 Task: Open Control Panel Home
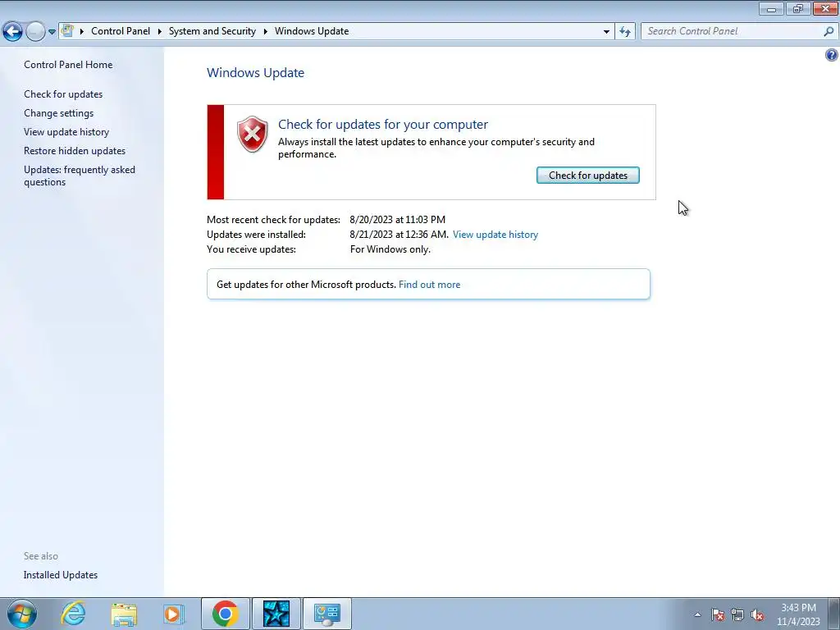68,65
